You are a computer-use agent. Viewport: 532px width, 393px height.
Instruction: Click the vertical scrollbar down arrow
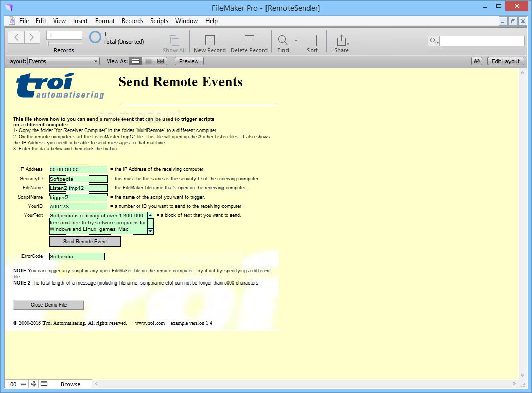tap(522, 375)
